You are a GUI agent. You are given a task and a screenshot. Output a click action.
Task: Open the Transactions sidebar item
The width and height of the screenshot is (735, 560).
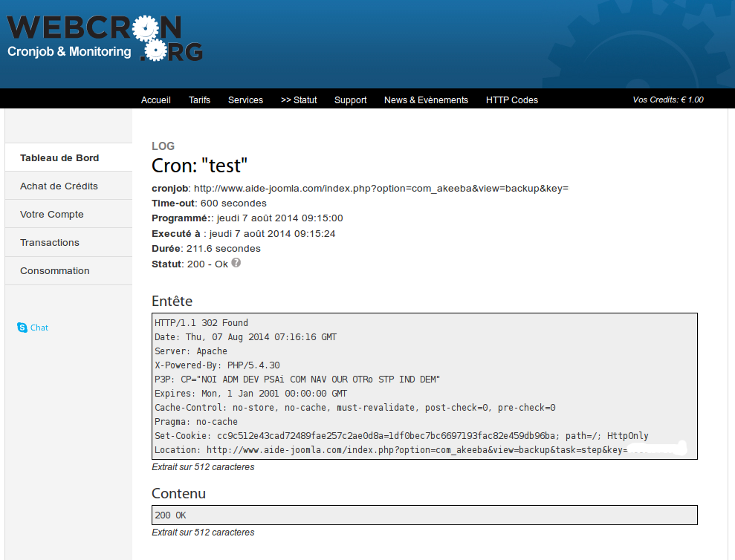[50, 242]
